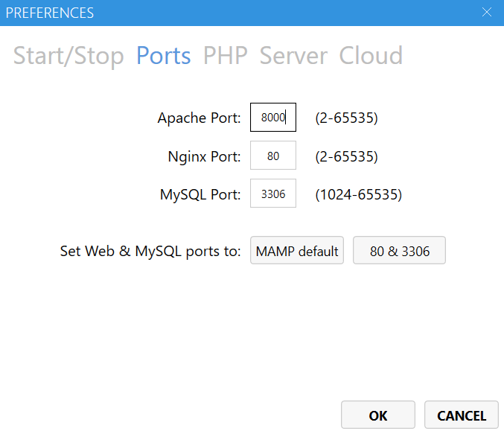Click the Apache Port input field
Viewport: 504px width, 434px height.
[x=272, y=118]
